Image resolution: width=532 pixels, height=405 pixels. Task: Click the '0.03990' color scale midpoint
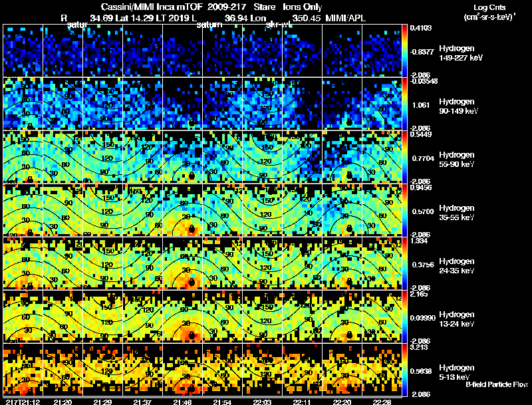(x=423, y=318)
